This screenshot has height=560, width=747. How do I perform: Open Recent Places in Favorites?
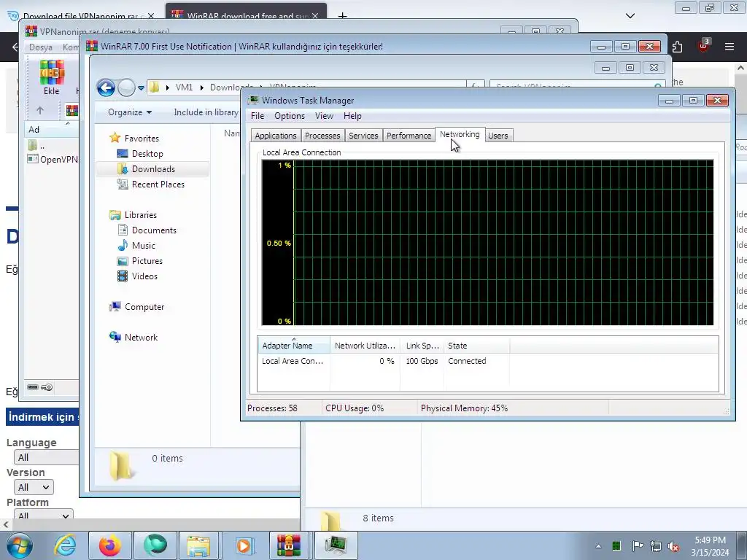(x=158, y=184)
